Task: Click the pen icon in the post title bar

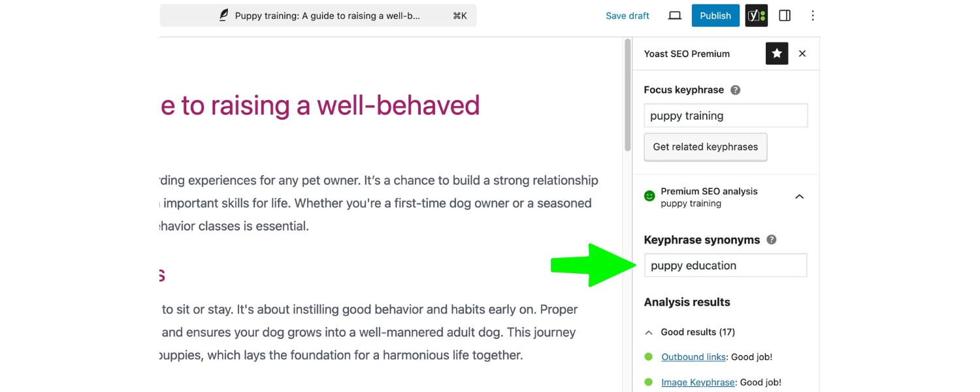Action: click(223, 14)
